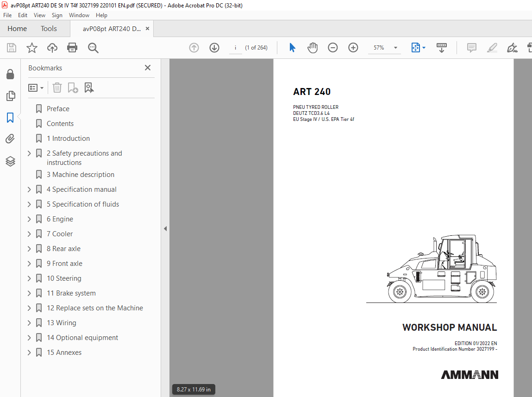
Task: Add document to starred with the star icon
Action: coord(32,48)
